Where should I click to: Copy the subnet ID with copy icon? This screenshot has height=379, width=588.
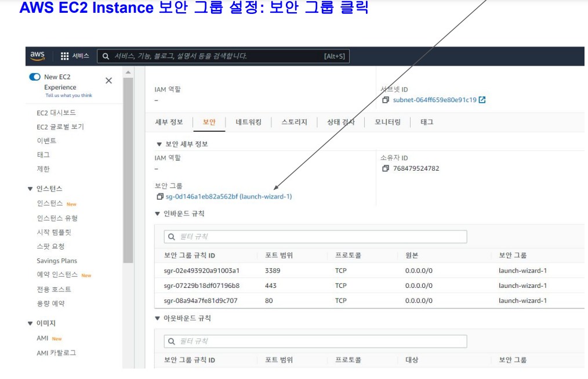tap(386, 100)
